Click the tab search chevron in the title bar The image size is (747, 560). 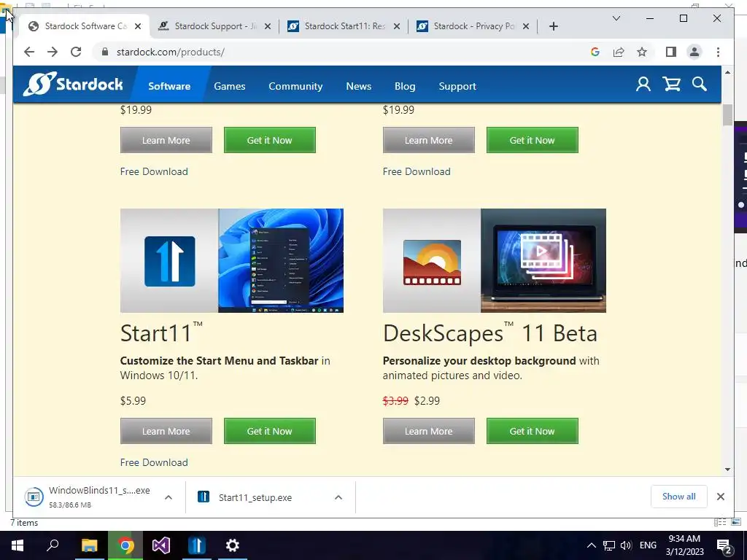[x=616, y=18]
